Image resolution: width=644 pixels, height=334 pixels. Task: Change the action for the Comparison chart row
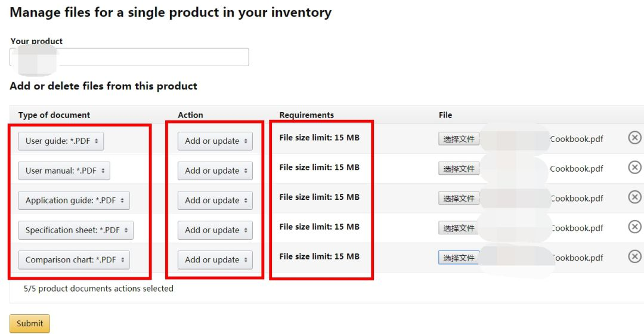point(215,259)
